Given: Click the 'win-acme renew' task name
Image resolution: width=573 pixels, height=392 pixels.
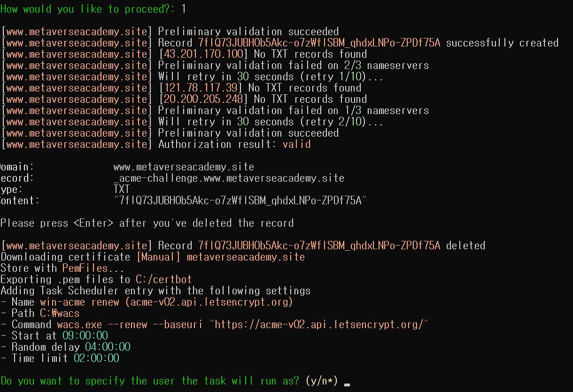Looking at the screenshot, I should coord(79,302).
